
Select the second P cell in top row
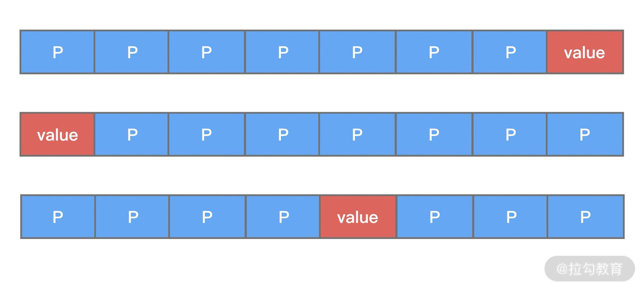coord(131,52)
